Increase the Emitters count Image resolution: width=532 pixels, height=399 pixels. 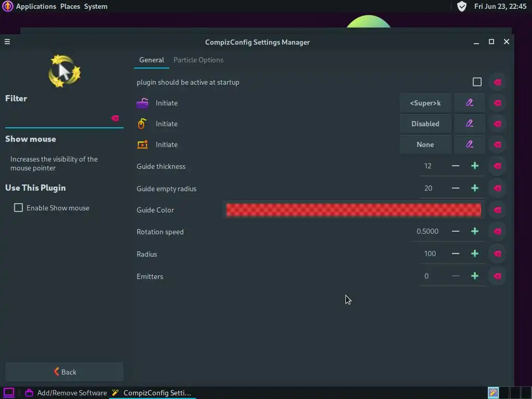click(x=475, y=276)
